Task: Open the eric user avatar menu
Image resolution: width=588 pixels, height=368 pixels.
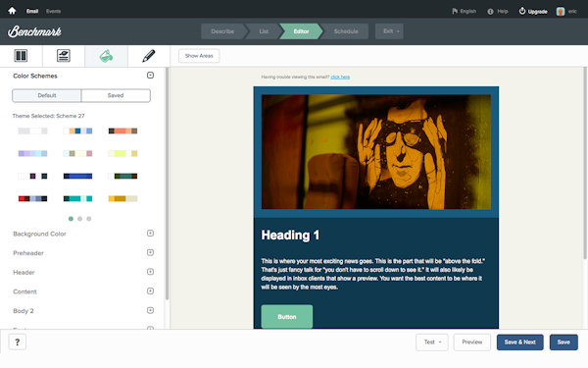Action: (x=561, y=11)
